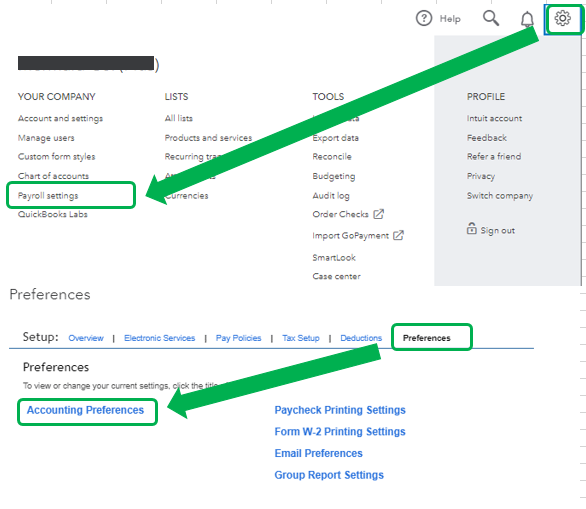
Task: Click Feedback in Profile
Action: (487, 138)
